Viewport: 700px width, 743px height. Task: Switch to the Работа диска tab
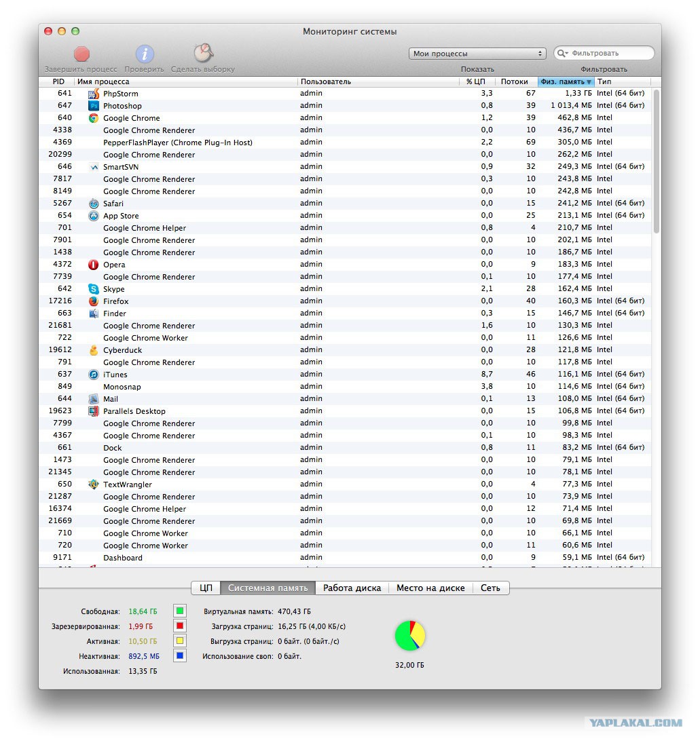(x=352, y=588)
